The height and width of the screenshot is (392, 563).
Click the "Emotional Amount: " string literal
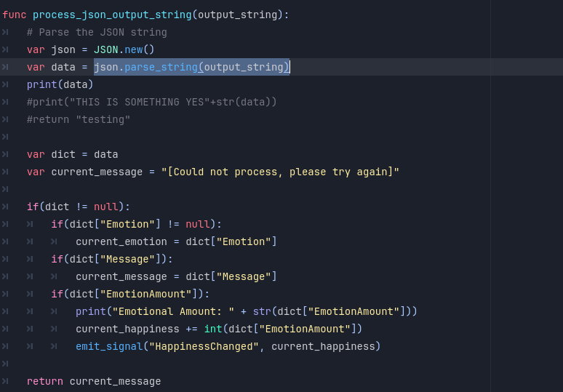pos(173,311)
